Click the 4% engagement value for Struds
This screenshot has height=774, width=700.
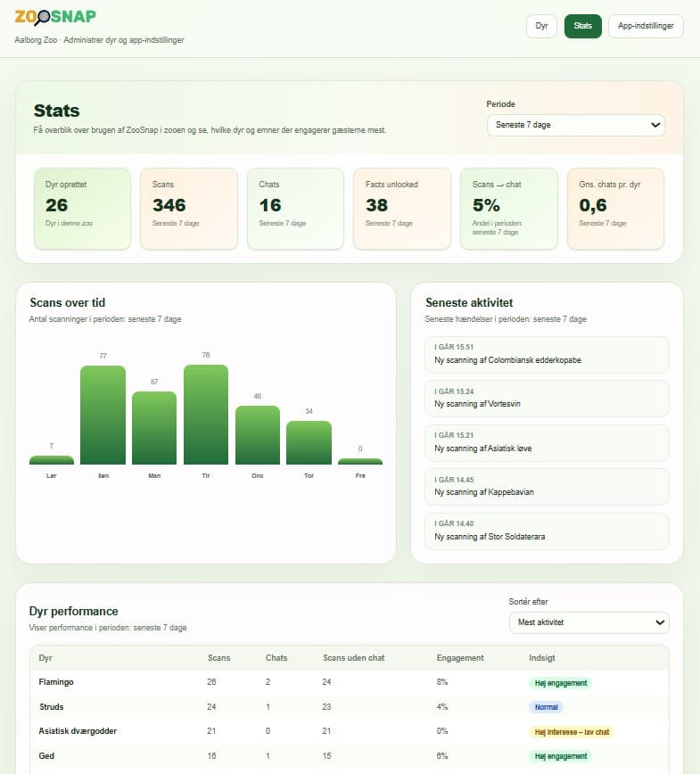point(441,707)
